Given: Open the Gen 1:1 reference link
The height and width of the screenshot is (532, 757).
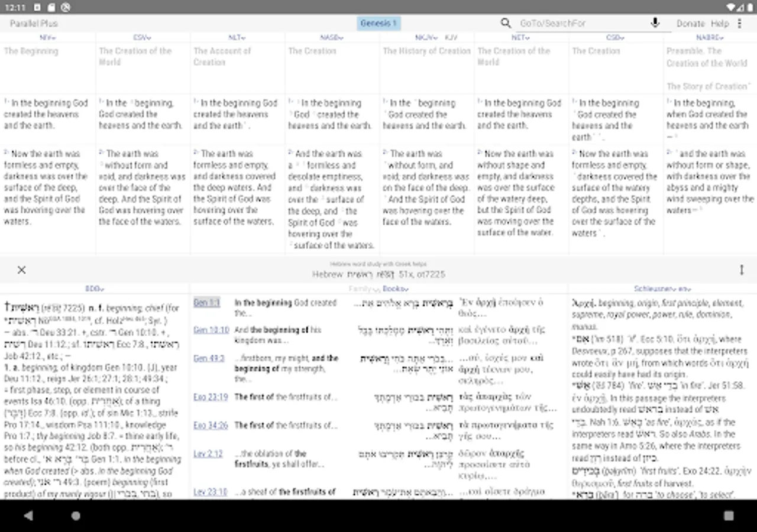Looking at the screenshot, I should pyautogui.click(x=206, y=302).
